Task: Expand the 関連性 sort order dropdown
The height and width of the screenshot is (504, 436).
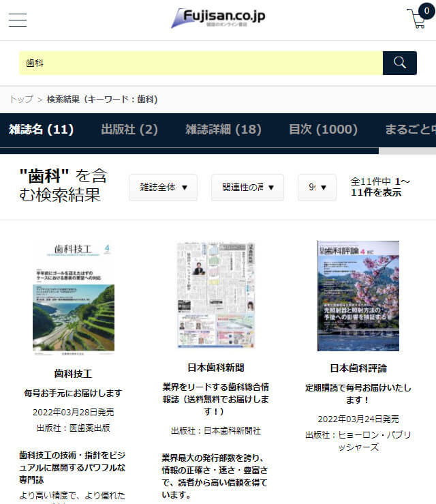Action: coord(247,188)
